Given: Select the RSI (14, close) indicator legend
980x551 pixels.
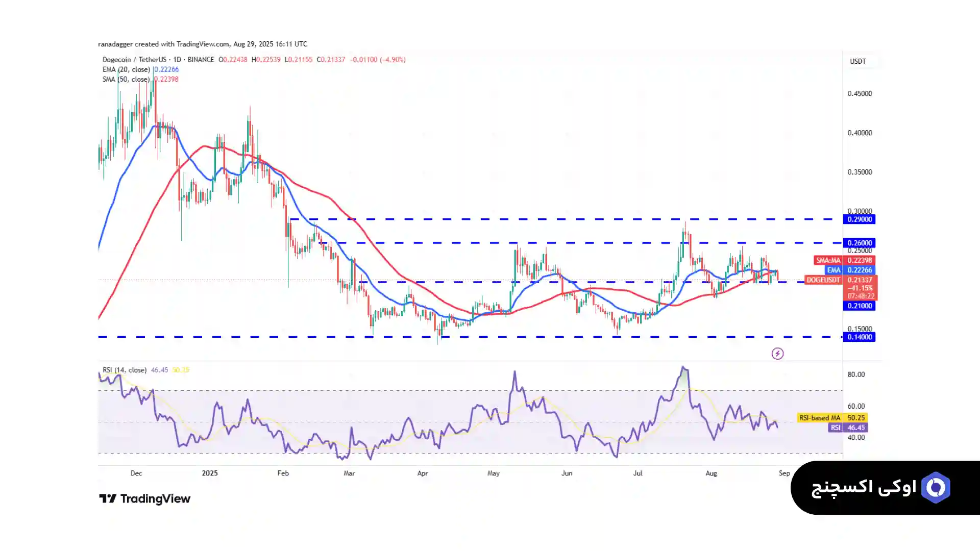Looking at the screenshot, I should 124,370.
